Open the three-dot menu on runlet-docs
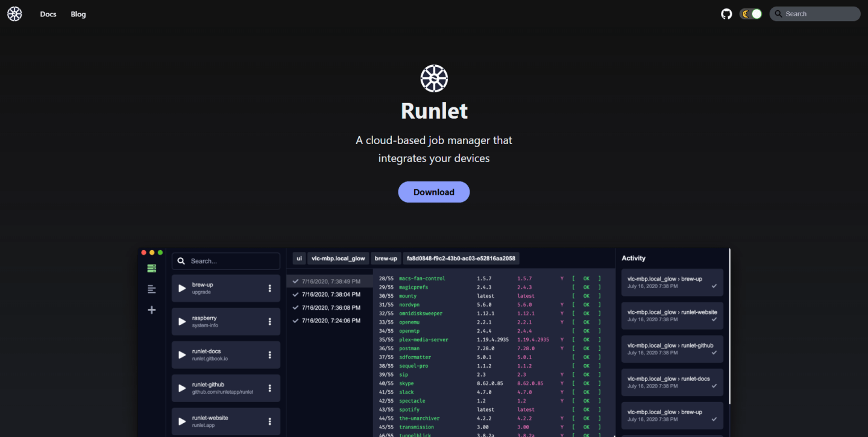This screenshot has width=868, height=437. click(269, 354)
